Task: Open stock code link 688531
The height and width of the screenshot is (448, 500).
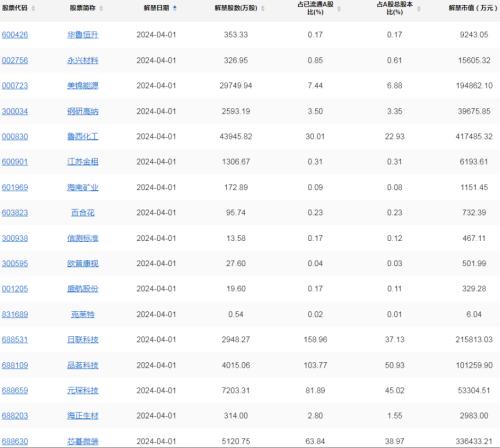Action: pyautogui.click(x=15, y=340)
